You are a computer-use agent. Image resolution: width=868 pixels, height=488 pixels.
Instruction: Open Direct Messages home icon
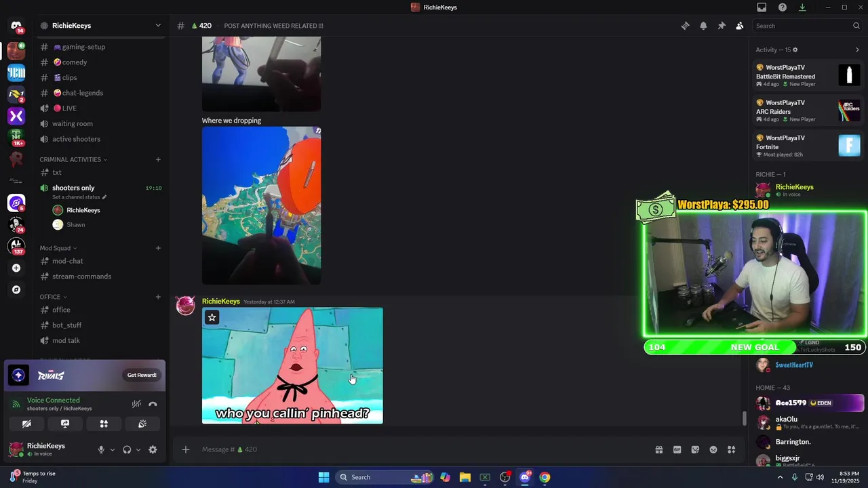click(x=16, y=26)
